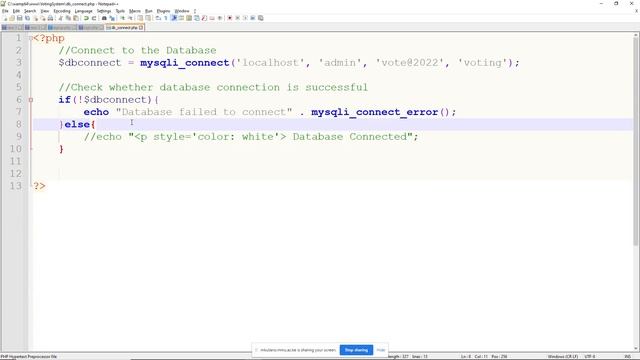Select the db_connect.php tab
Screen dimensions: 640x360
pyautogui.click(x=124, y=27)
